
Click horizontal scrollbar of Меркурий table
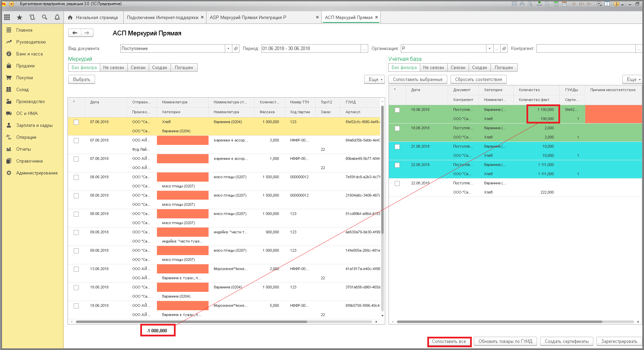point(191,322)
